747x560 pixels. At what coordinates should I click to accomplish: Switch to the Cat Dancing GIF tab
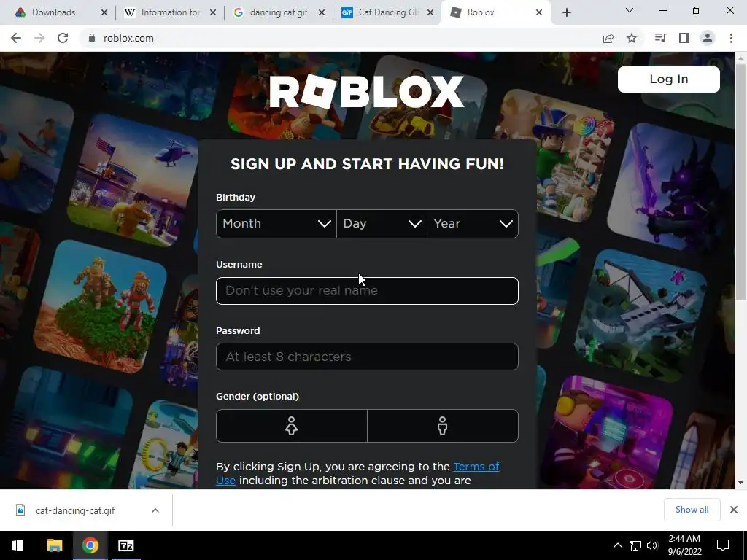(x=382, y=12)
